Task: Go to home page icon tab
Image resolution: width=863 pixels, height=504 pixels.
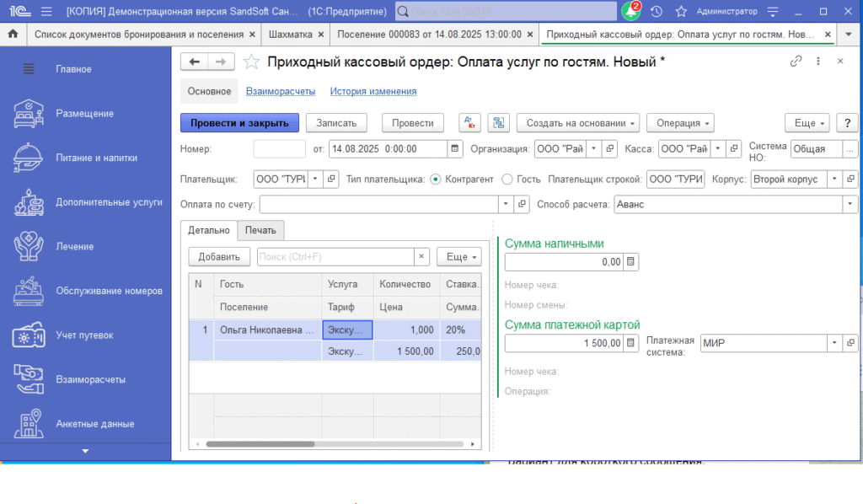Action: [x=13, y=35]
